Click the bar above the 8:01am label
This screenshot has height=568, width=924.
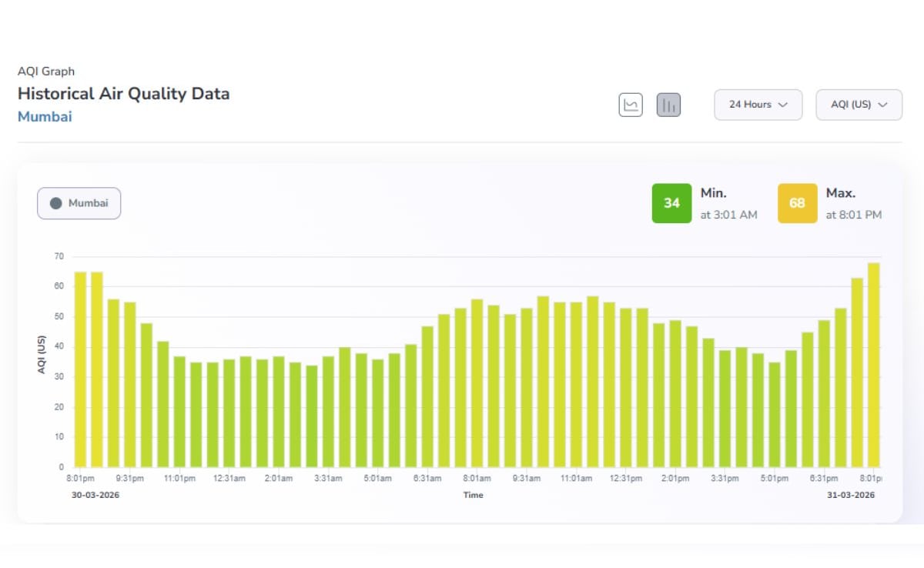[x=477, y=383]
